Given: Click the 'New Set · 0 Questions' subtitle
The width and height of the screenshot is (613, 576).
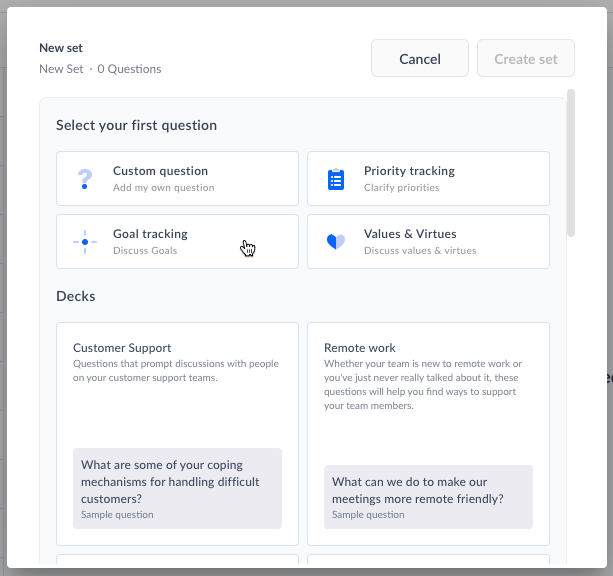Looking at the screenshot, I should pos(100,69).
